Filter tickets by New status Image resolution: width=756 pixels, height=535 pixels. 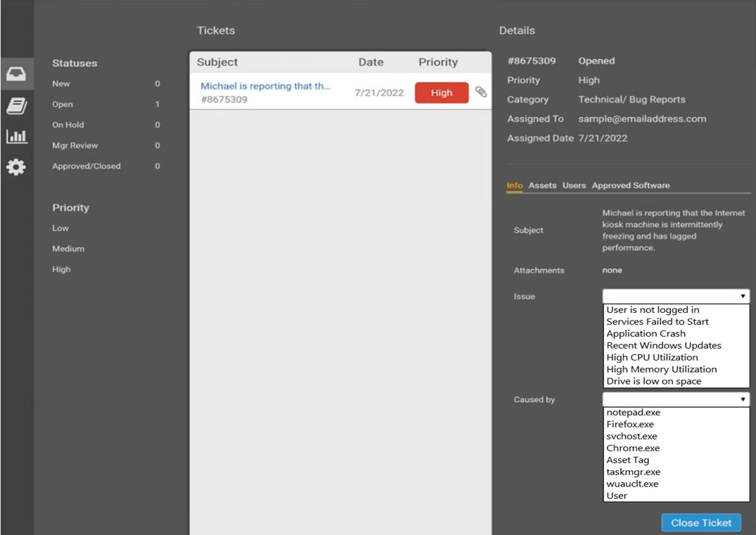[x=60, y=84]
